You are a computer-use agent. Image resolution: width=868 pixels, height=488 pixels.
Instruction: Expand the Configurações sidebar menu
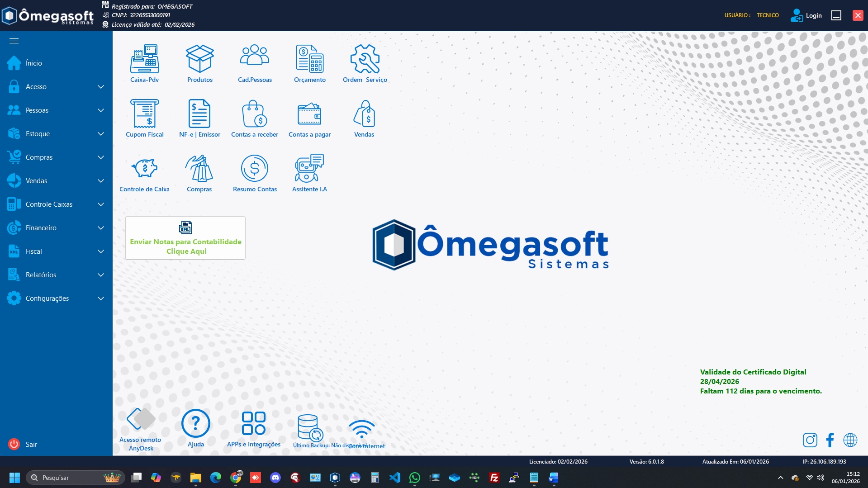56,298
